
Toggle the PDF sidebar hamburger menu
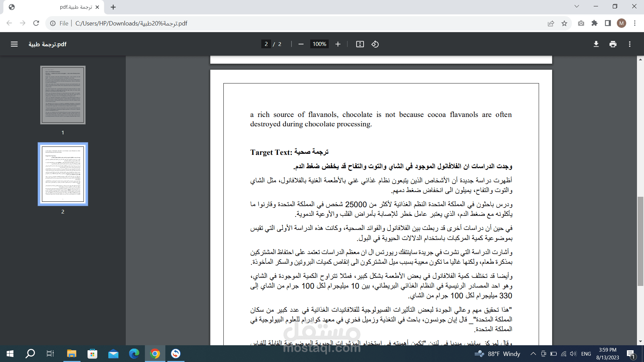tap(14, 44)
